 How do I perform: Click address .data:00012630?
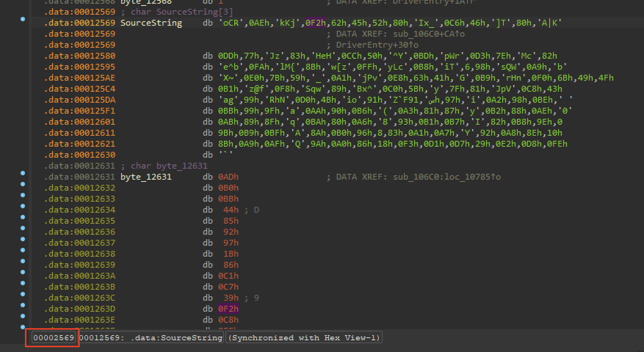80,155
